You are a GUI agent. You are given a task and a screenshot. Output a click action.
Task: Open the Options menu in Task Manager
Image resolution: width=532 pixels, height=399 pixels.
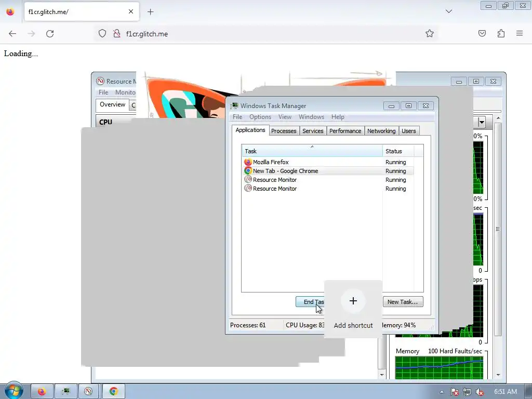[260, 117]
